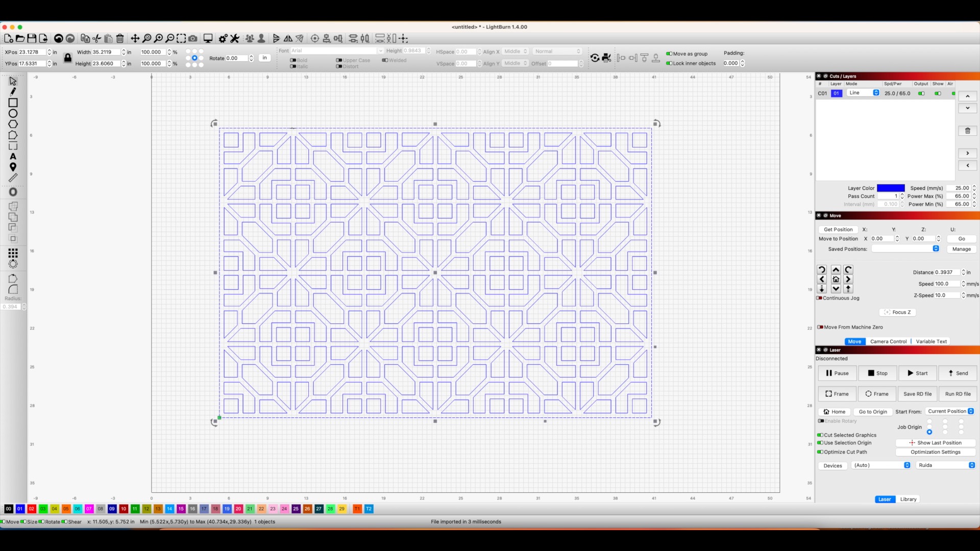Enable Continuous Jog
The image size is (980, 551).
(820, 298)
